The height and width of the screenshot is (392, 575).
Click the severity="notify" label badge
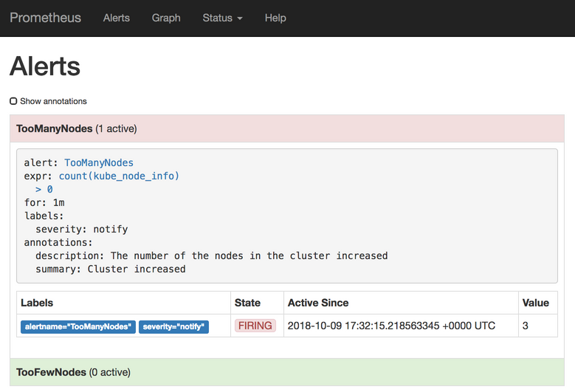(174, 326)
